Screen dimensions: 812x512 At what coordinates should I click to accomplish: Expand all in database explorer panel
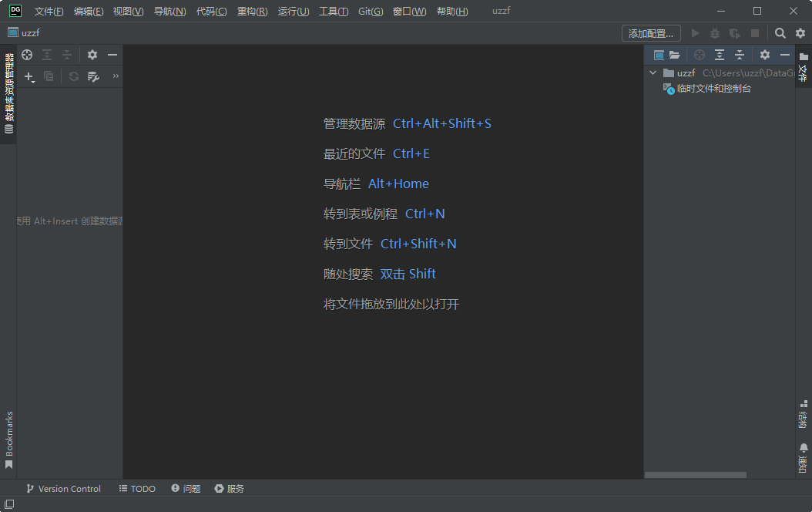47,55
